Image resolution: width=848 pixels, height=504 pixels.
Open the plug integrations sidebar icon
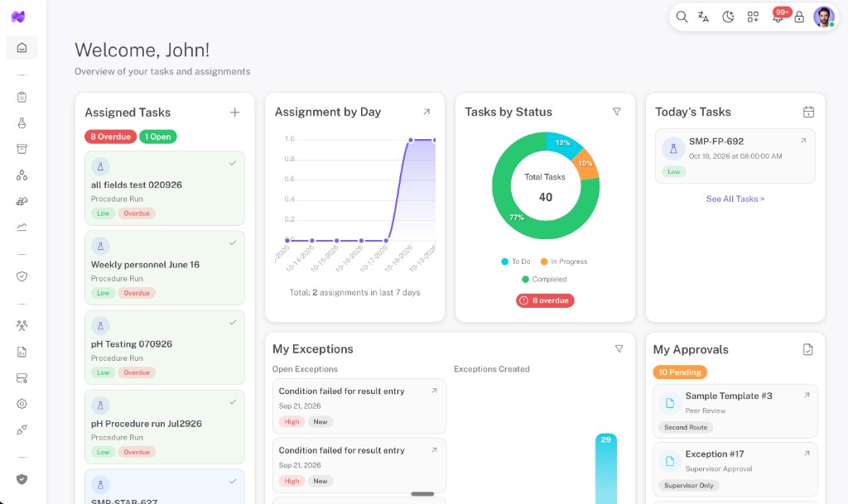pyautogui.click(x=22, y=430)
